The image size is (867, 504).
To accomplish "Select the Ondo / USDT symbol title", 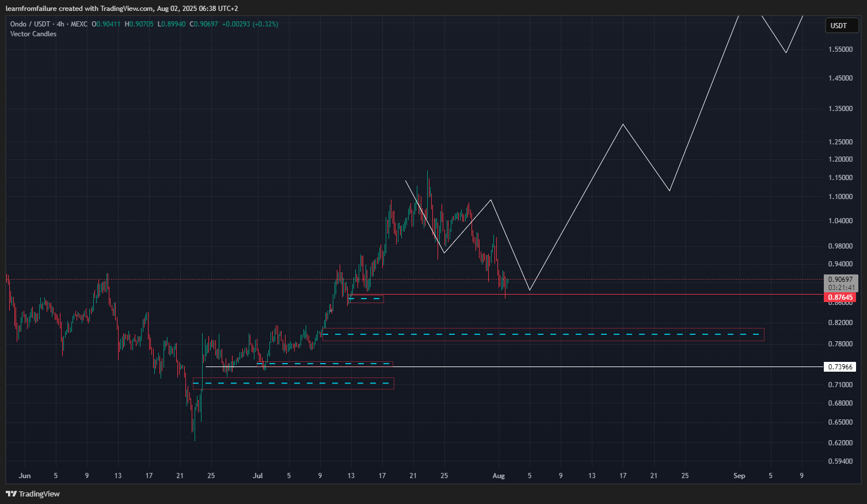I will (x=30, y=24).
